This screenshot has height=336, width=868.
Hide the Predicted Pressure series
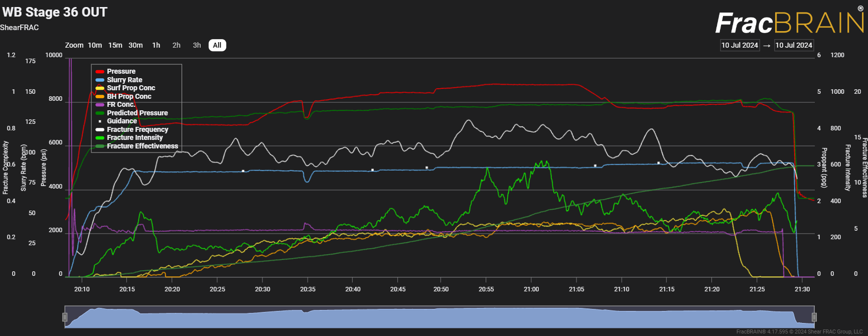tap(137, 113)
